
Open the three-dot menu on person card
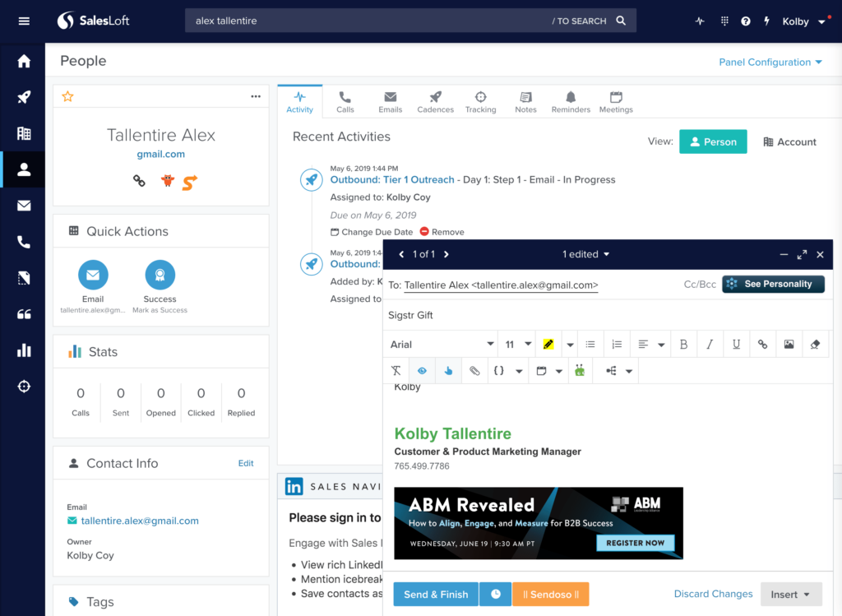(256, 97)
